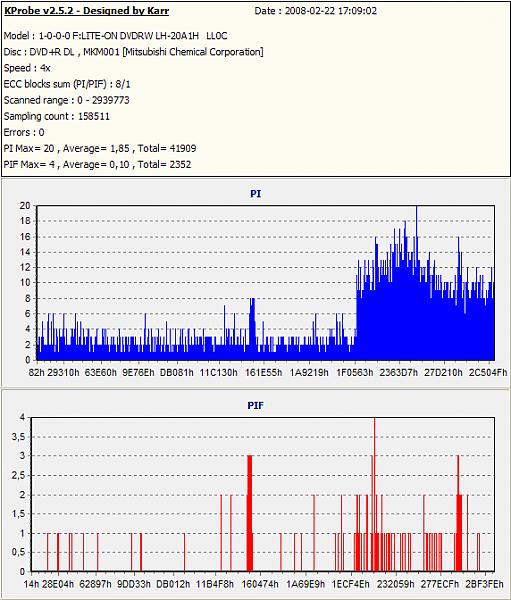Click the Errors : 0 line

click(x=24, y=132)
